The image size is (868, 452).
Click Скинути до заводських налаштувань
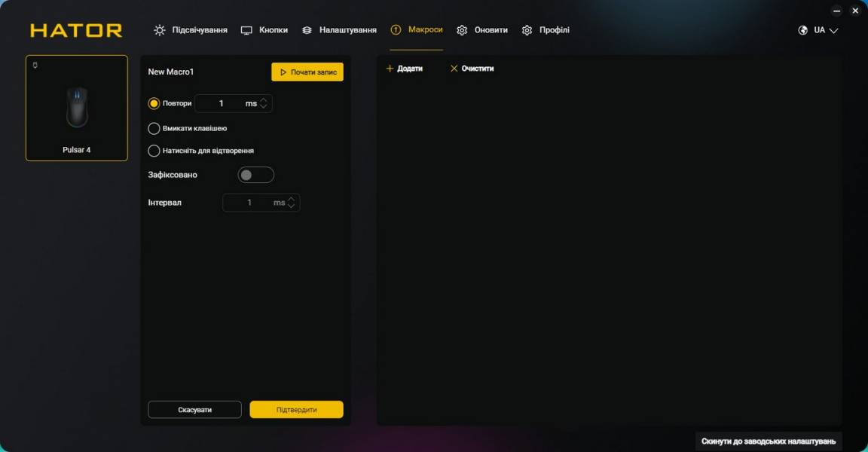[769, 441]
